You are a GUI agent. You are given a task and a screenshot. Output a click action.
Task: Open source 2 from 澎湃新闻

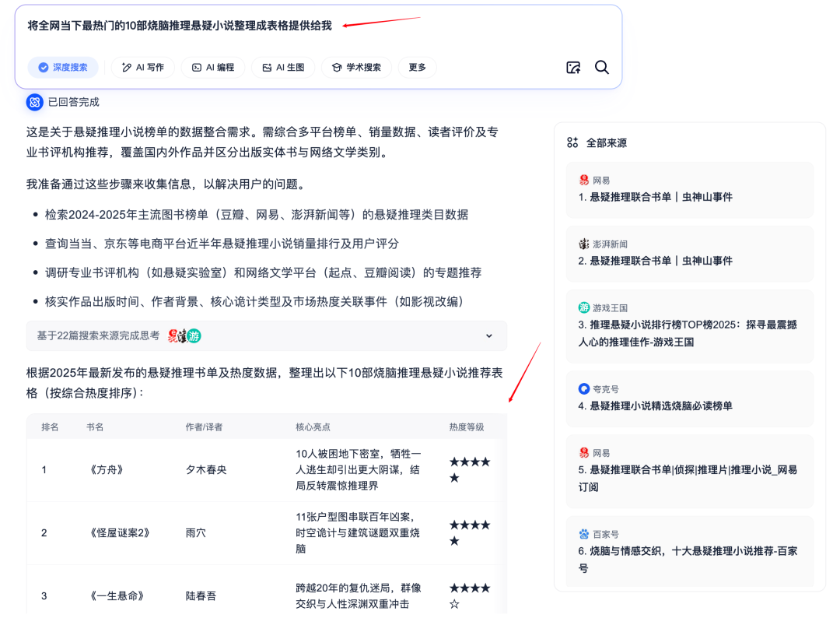[x=689, y=254]
